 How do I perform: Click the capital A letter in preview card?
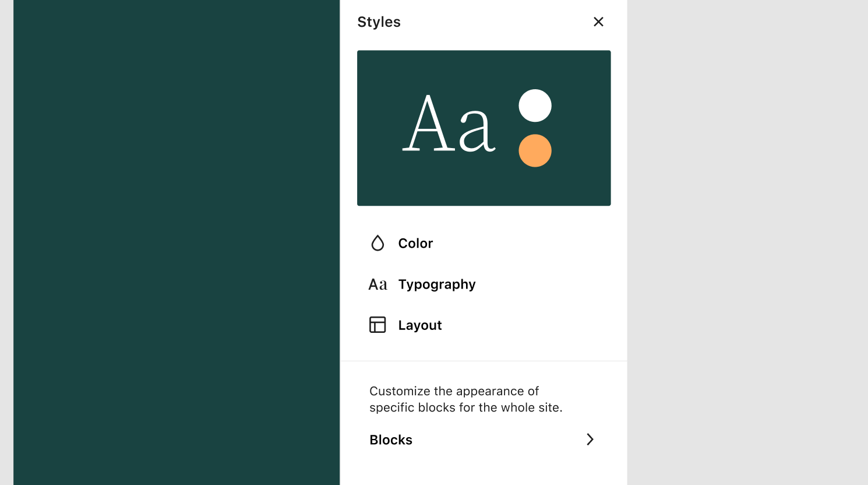[x=428, y=124]
